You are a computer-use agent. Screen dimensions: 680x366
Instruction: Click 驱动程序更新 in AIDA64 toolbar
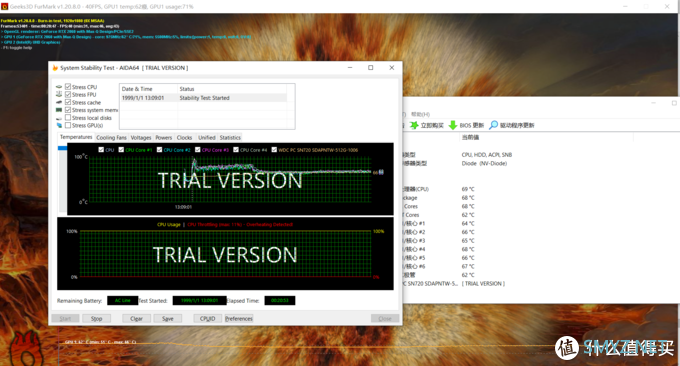(517, 125)
